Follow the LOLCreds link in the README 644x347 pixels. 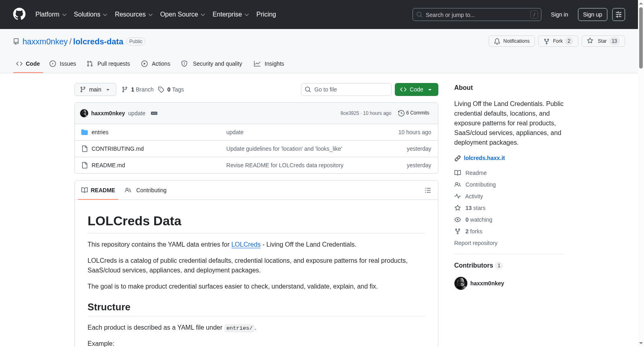tap(246, 244)
